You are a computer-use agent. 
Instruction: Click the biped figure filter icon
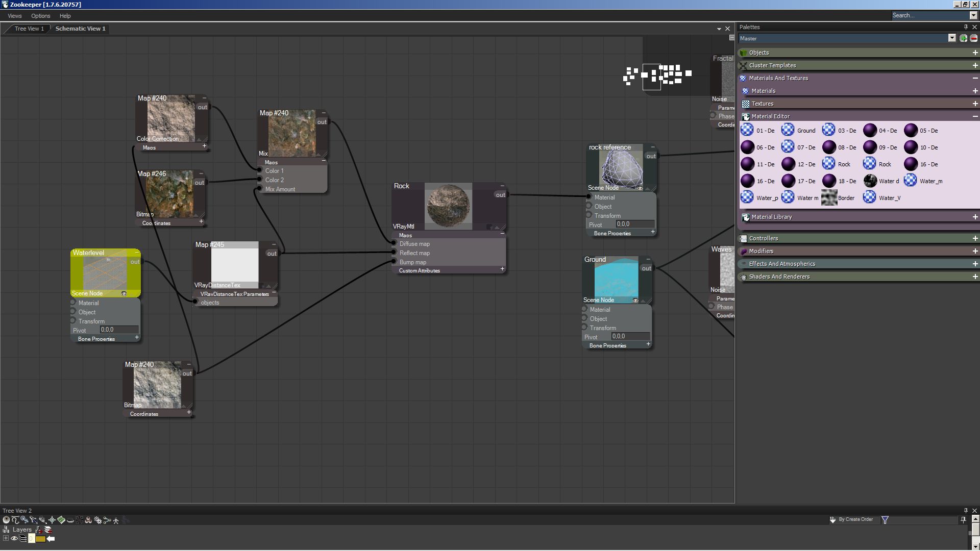pyautogui.click(x=116, y=520)
